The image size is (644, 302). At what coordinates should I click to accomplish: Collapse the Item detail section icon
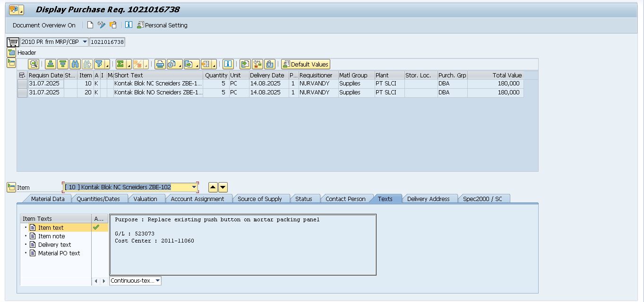click(x=11, y=187)
